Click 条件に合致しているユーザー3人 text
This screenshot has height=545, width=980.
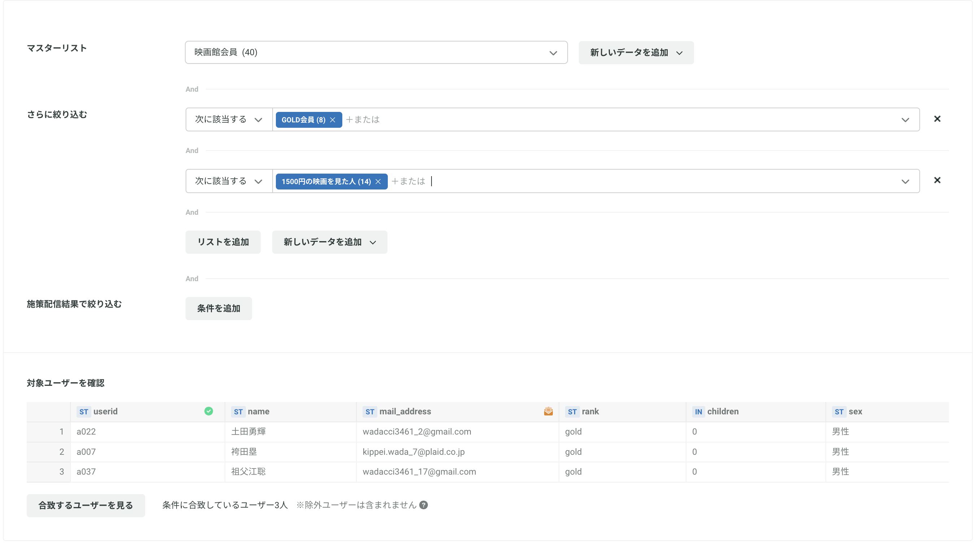[x=225, y=505]
